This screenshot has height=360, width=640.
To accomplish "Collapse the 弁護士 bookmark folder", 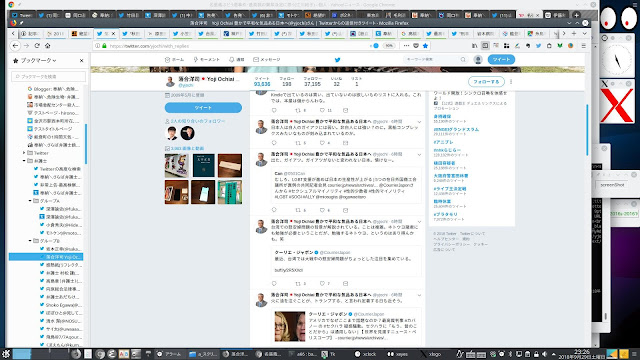I will (x=24, y=161).
